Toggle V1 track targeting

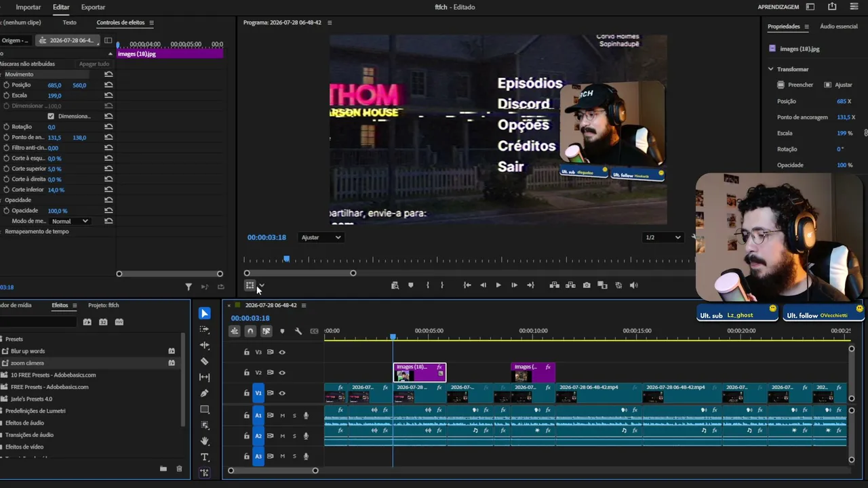tap(258, 392)
